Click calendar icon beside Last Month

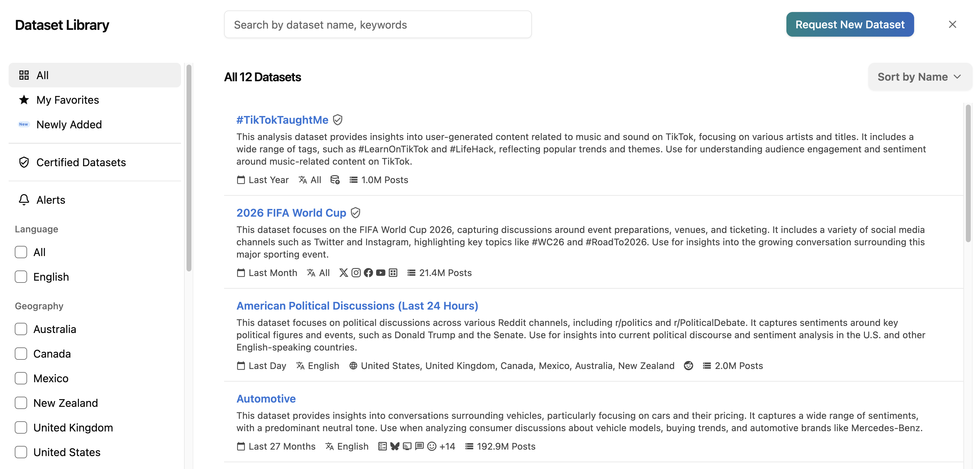coord(241,273)
